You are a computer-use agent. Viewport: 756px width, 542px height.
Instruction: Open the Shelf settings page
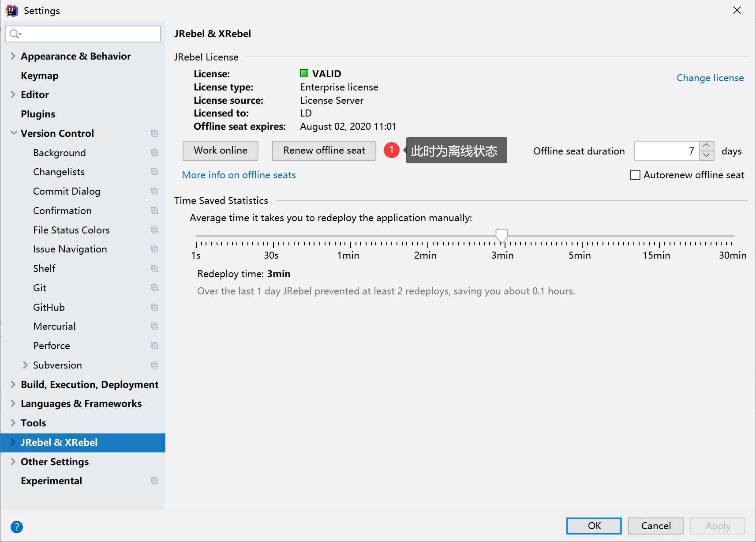[x=44, y=268]
